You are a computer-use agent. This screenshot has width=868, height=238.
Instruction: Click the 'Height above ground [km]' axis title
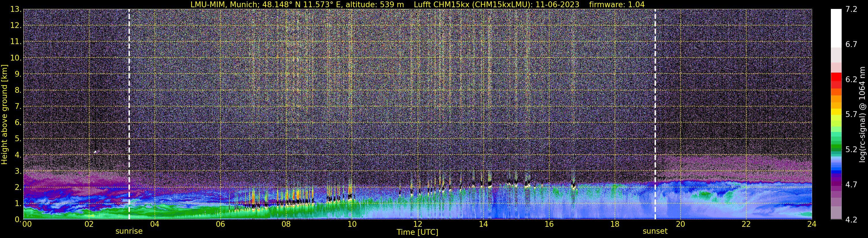point(4,114)
